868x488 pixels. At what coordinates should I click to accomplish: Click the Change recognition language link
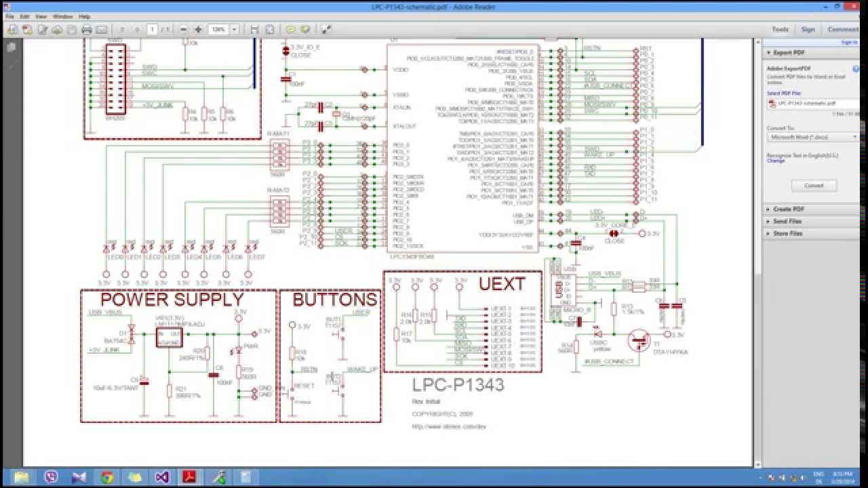(776, 161)
